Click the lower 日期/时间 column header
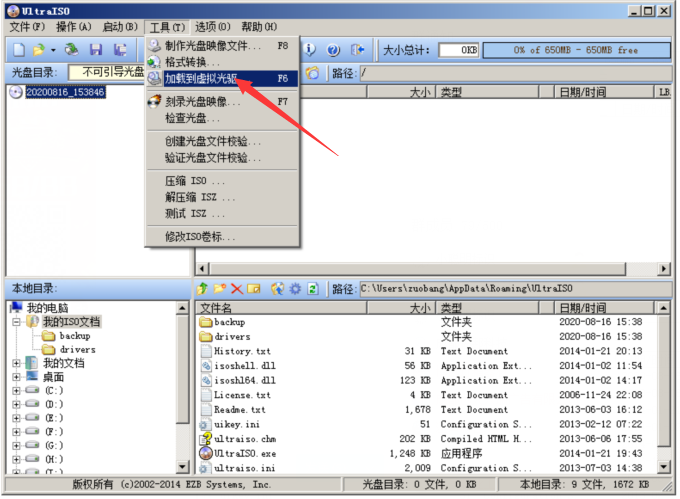The image size is (680, 499). [604, 308]
